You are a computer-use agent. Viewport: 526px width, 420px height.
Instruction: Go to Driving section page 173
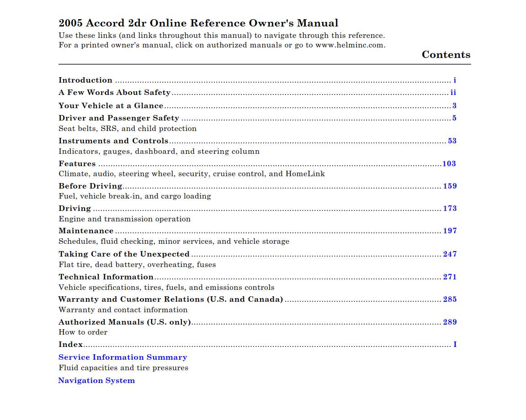450,209
